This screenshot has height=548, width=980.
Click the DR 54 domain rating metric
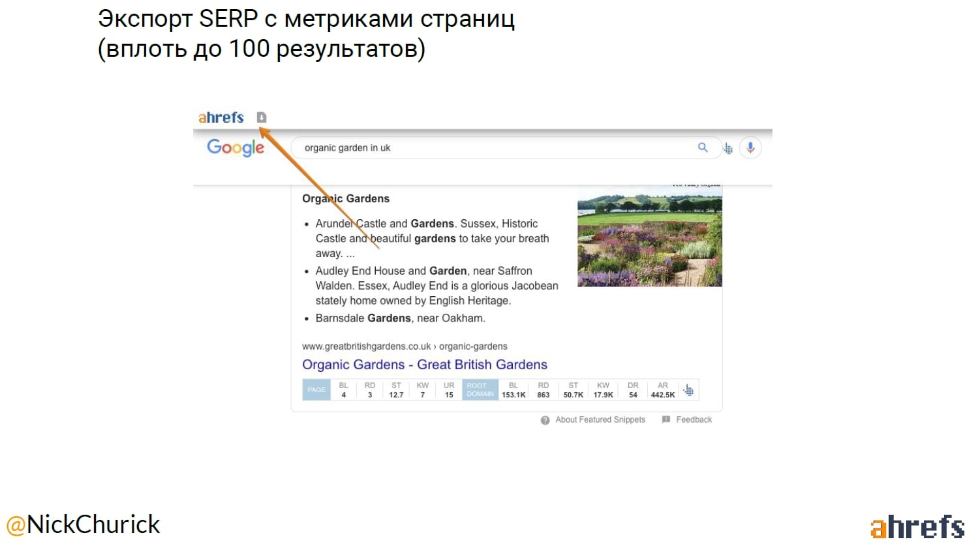(633, 390)
